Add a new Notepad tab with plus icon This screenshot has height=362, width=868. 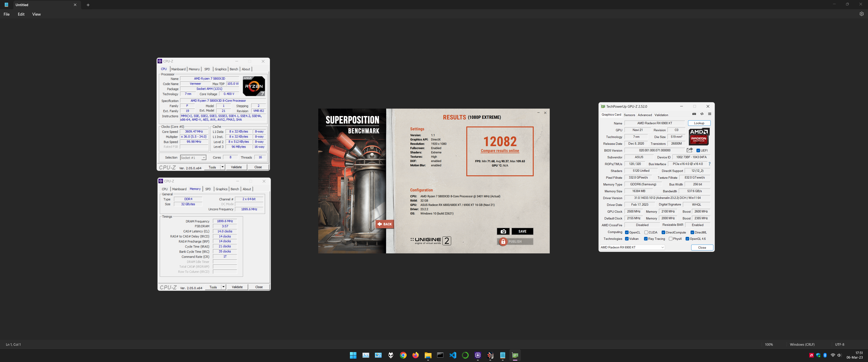click(x=88, y=5)
